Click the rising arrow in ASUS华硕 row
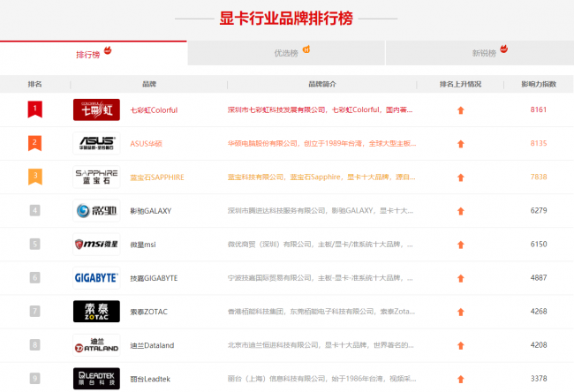This screenshot has width=574, height=392. [x=461, y=144]
